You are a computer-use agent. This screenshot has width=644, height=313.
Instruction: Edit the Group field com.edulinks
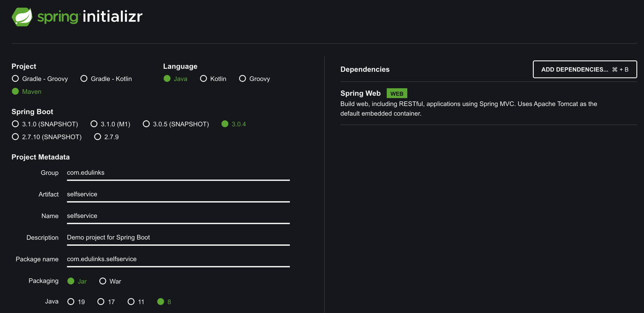click(178, 173)
